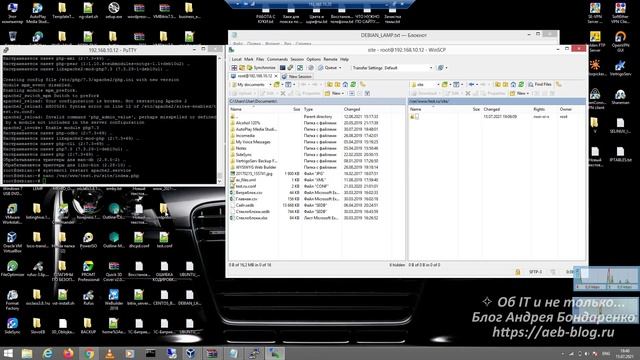640x360 pixels.
Task: Open File Explorer from taskbar
Action: pos(27,353)
